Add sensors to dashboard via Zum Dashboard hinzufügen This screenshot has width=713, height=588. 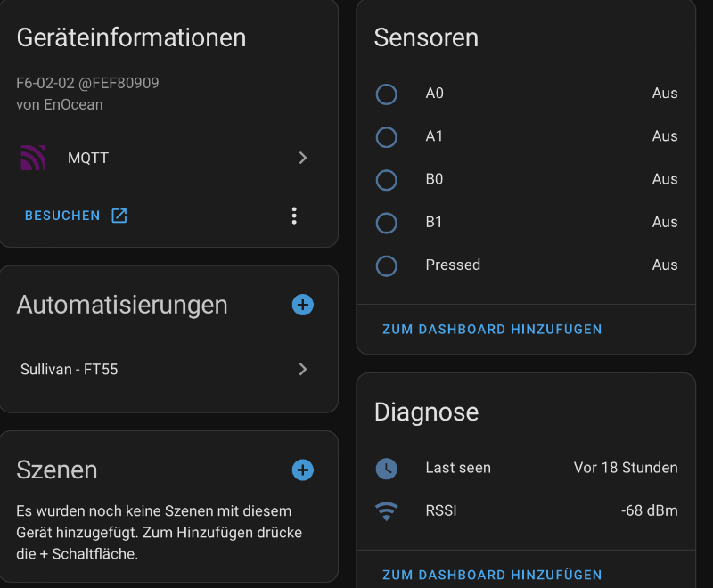[492, 330]
